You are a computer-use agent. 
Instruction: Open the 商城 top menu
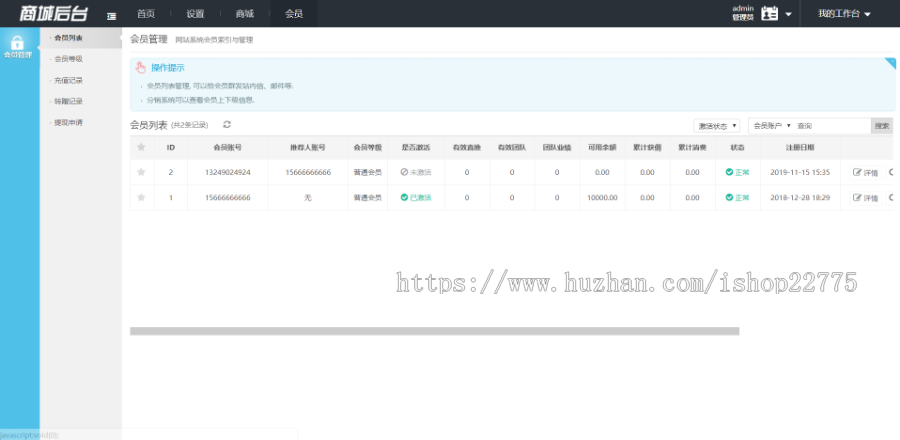click(245, 14)
